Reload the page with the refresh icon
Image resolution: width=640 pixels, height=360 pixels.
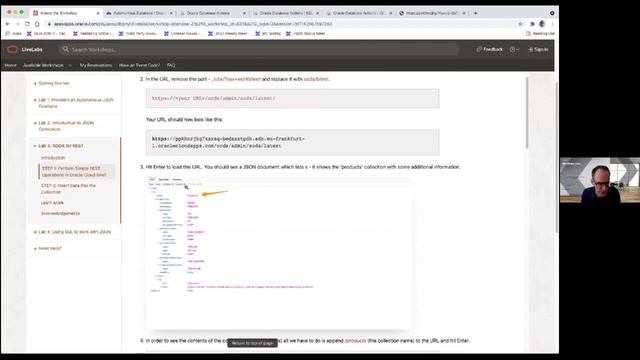[27, 24]
